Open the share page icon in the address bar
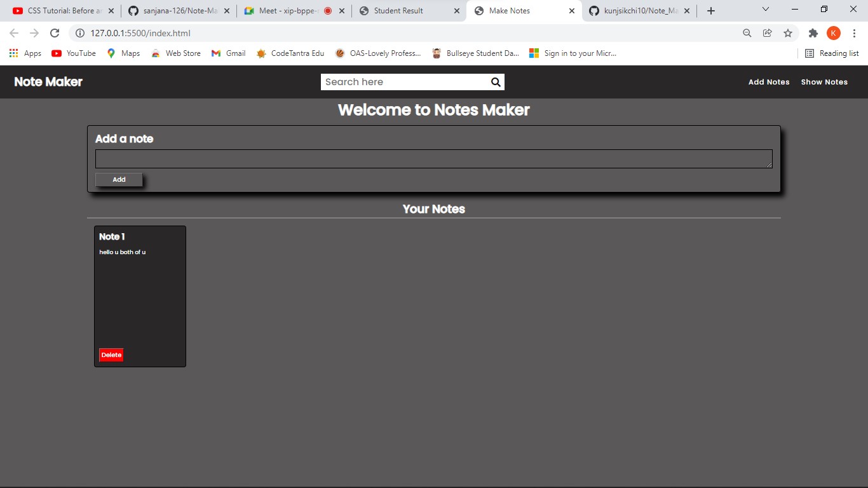This screenshot has width=868, height=488. tap(768, 33)
